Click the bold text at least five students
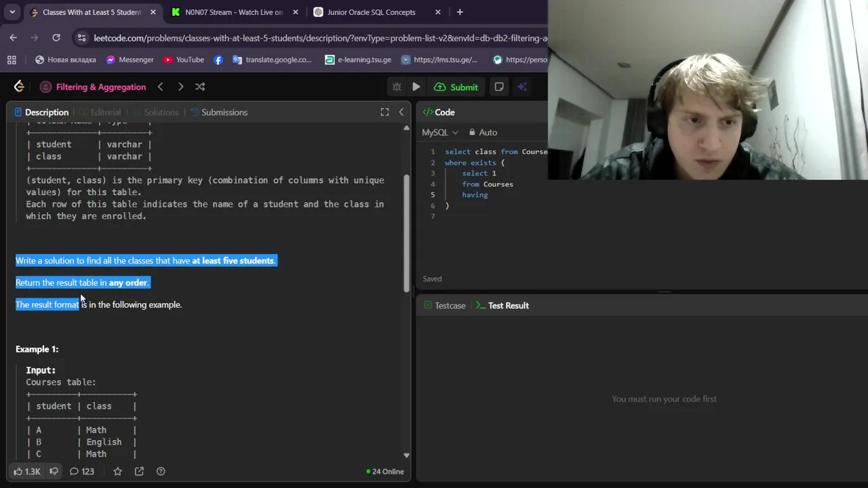This screenshot has height=488, width=868. 233,261
